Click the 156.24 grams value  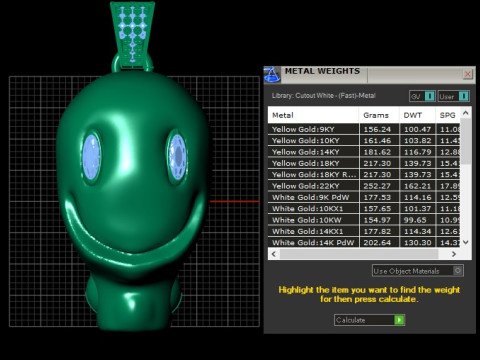[377, 129]
